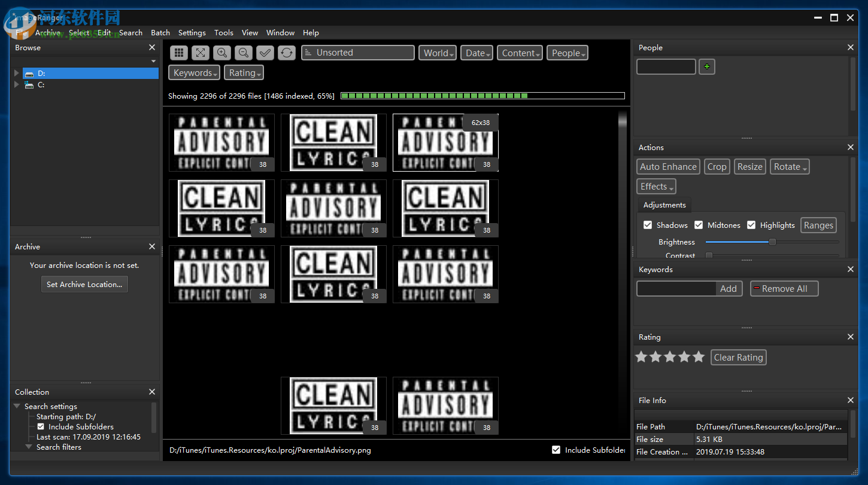The width and height of the screenshot is (868, 485).
Task: Disable Include Subfolders in Collection panel
Action: click(41, 426)
